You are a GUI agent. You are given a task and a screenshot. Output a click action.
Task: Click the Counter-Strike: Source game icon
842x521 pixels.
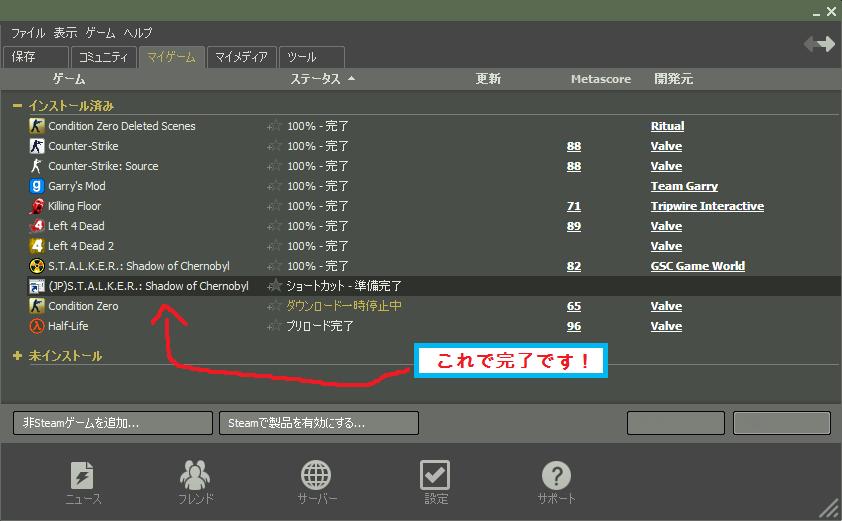pos(37,165)
